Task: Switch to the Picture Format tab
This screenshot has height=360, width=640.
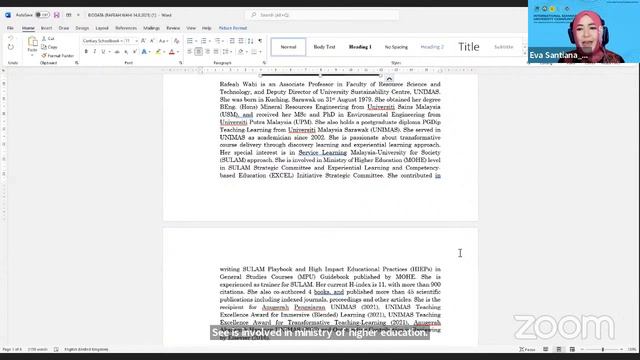Action: (x=233, y=28)
